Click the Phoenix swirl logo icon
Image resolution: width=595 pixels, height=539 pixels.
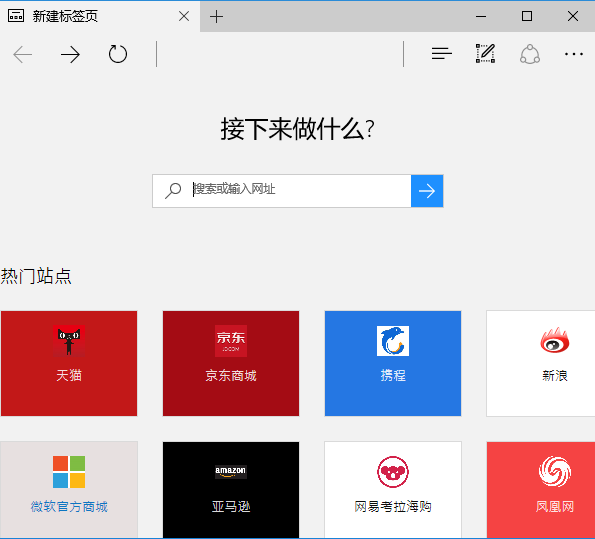tap(555, 472)
